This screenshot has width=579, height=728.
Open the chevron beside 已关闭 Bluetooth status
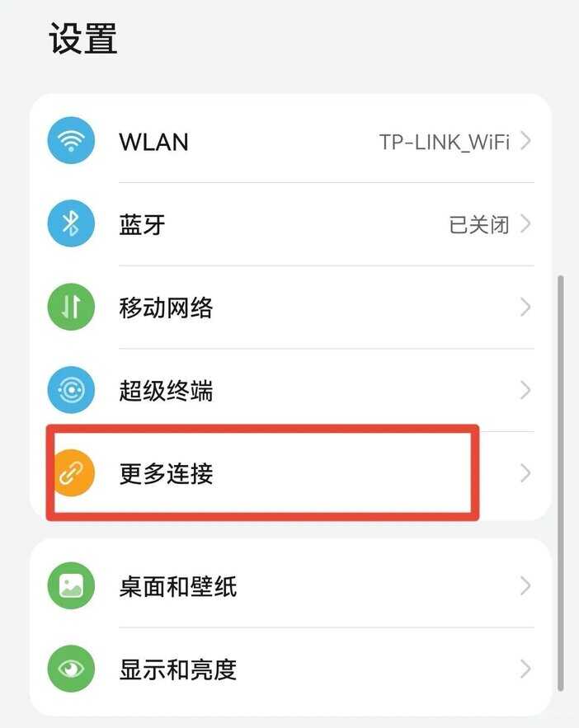click(x=525, y=223)
